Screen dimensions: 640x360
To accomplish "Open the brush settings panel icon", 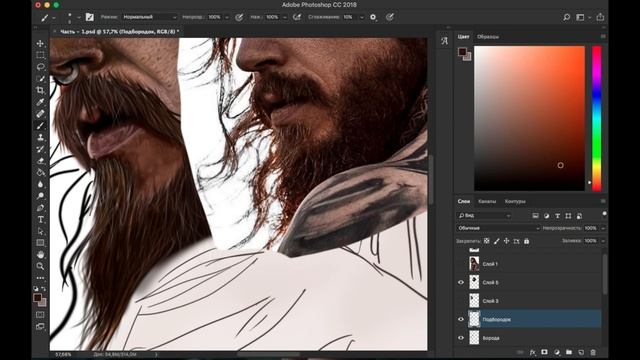I will click(x=89, y=17).
